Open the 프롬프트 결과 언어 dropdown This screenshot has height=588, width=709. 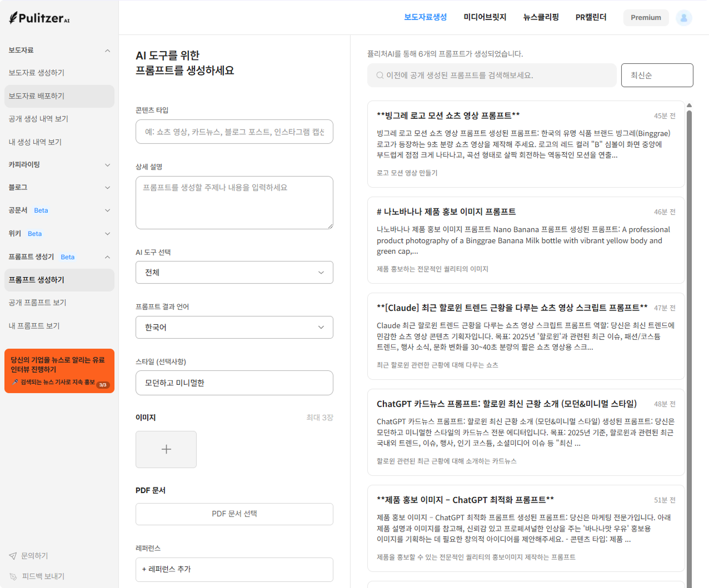tap(234, 328)
